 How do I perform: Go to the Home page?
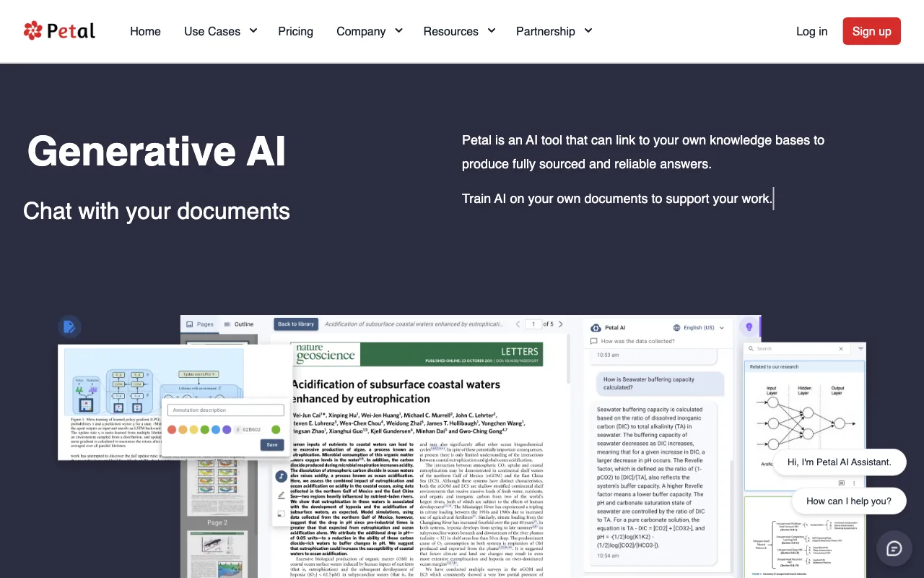point(145,31)
